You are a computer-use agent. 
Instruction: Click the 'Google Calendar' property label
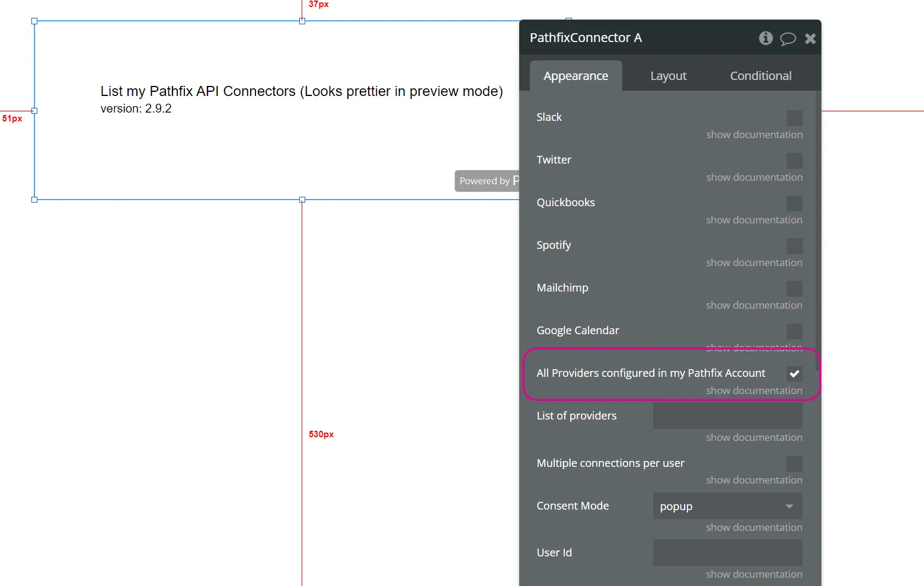point(578,331)
